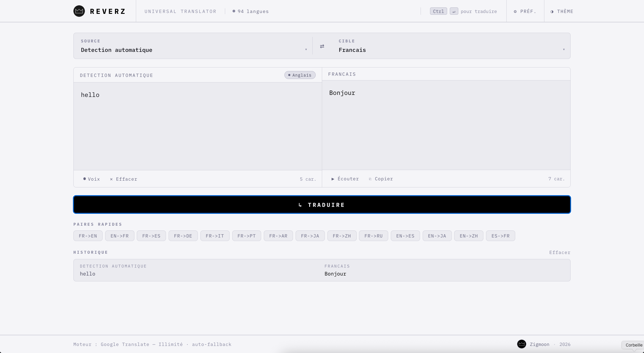
Task: Clear history with Effacer link
Action: [560, 253]
